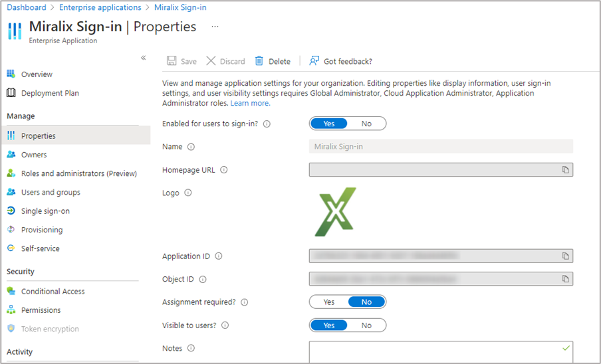
Task: Click the info icon next to Visible to users
Action: pos(225,325)
